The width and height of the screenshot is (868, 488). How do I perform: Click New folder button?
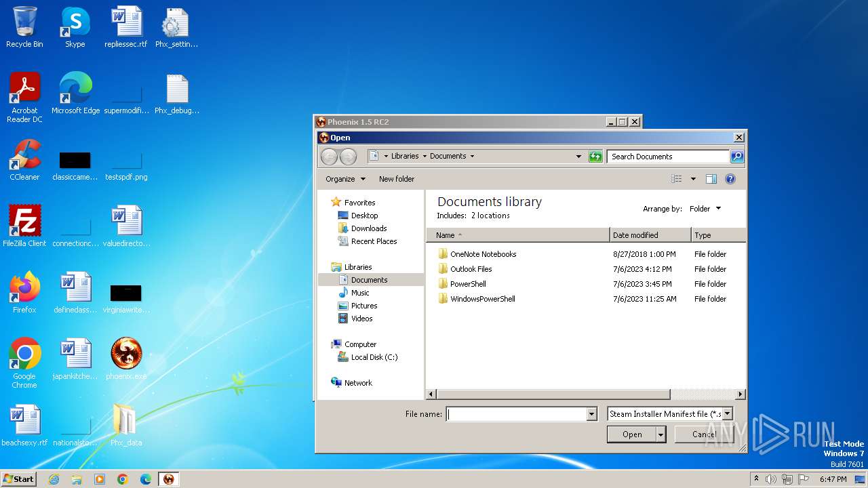(397, 179)
